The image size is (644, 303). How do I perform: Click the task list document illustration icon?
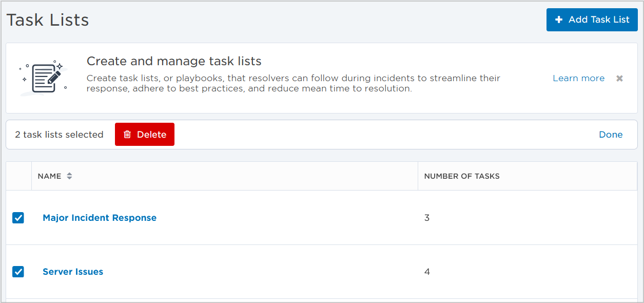coord(44,79)
